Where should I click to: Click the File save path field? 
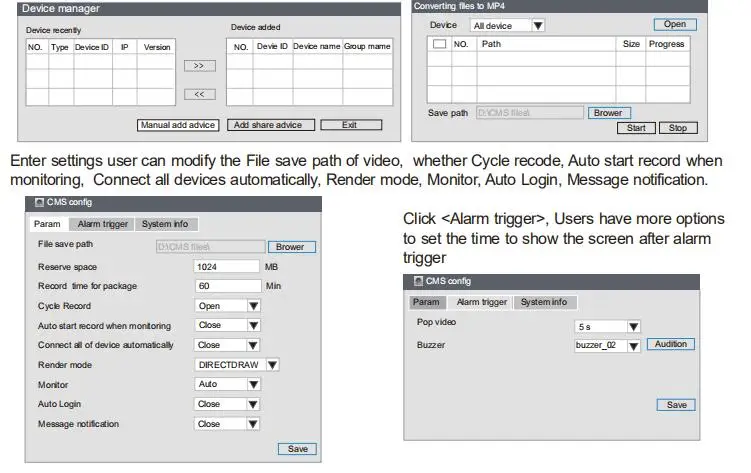tap(210, 247)
